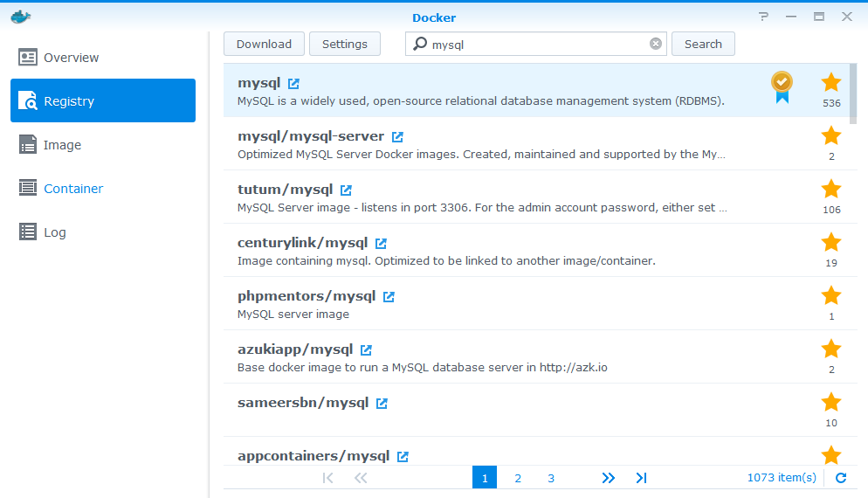Viewport: 868px width, 498px height.
Task: Open external link icon for tutum/mysql
Action: pos(346,190)
